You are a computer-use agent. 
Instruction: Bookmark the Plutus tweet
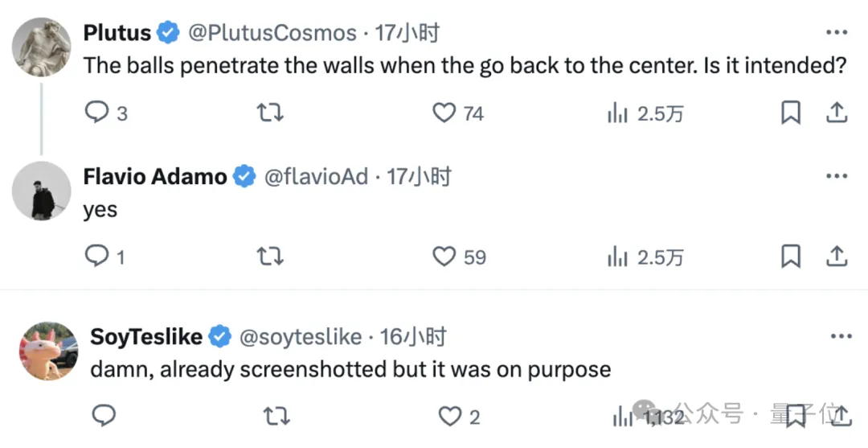(791, 113)
